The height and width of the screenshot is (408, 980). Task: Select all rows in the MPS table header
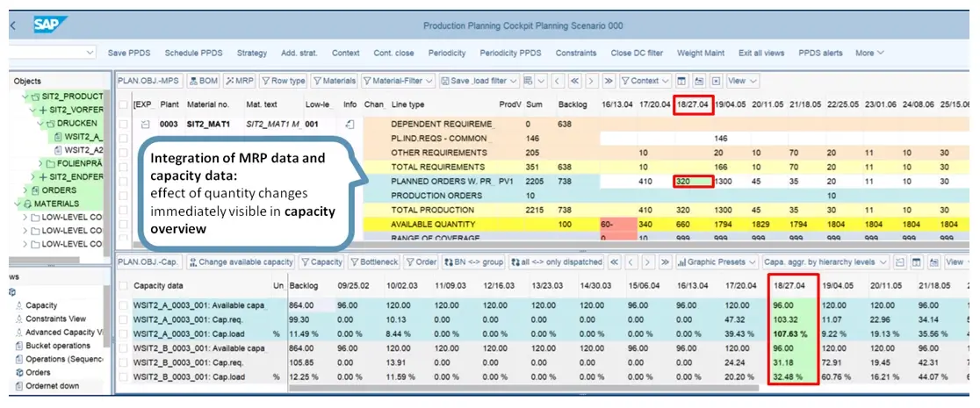pyautogui.click(x=124, y=104)
